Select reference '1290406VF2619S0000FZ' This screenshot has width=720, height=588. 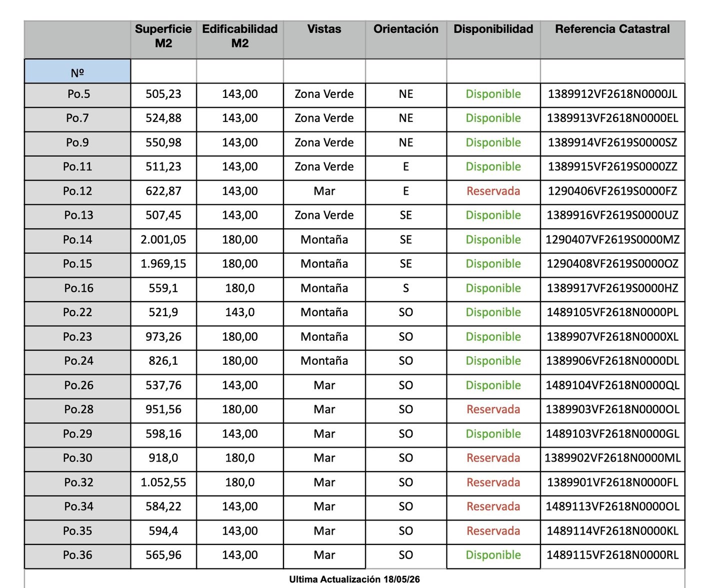pos(612,191)
